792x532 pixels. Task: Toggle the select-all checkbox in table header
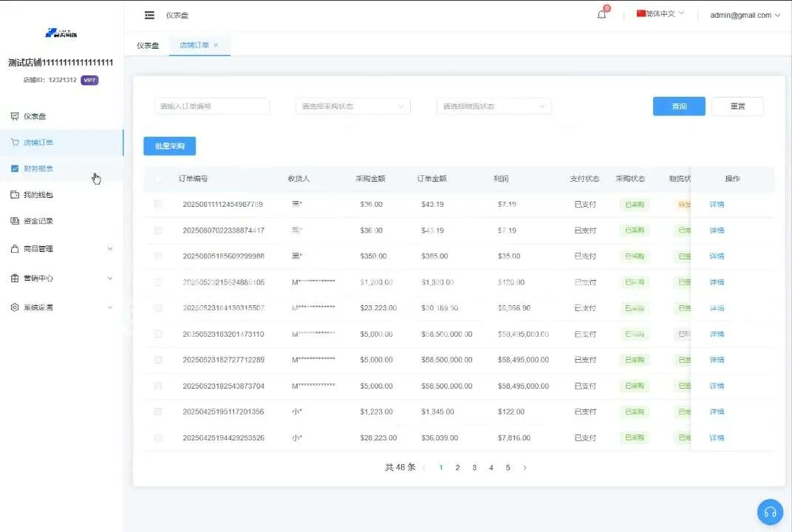point(158,179)
